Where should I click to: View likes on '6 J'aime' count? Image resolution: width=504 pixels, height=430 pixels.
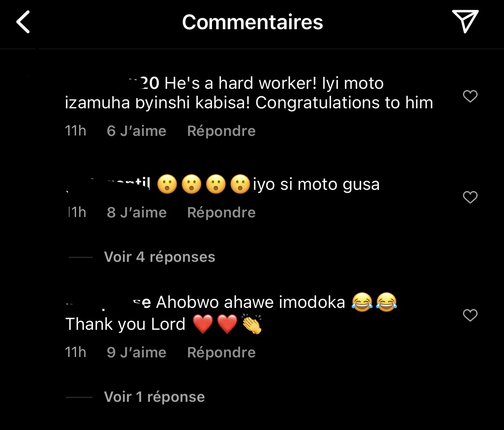[x=136, y=131]
